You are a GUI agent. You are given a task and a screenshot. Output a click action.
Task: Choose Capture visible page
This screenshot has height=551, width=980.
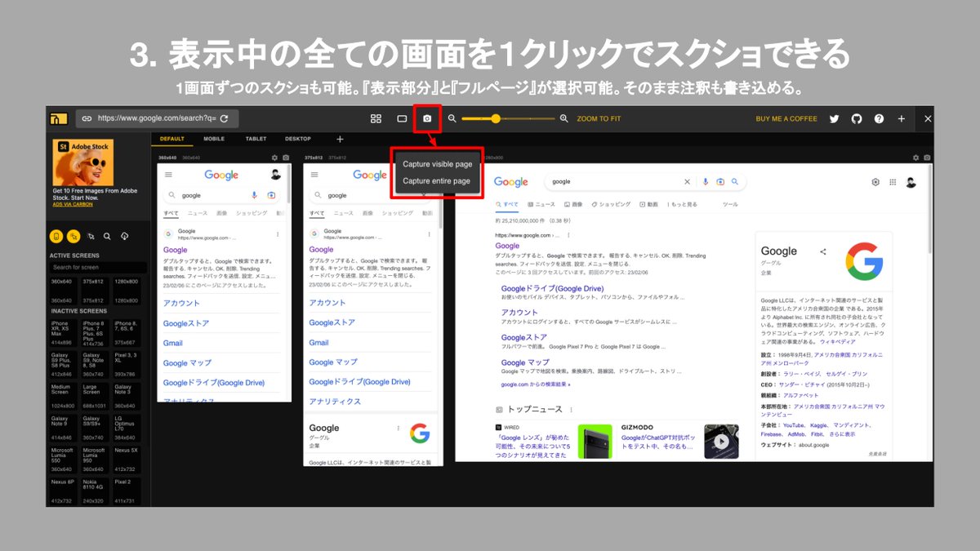[438, 164]
